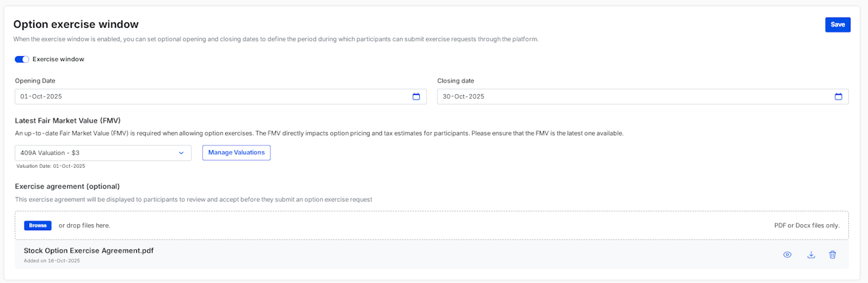Open Manage Valuations
The height and width of the screenshot is (283, 868).
[x=236, y=152]
